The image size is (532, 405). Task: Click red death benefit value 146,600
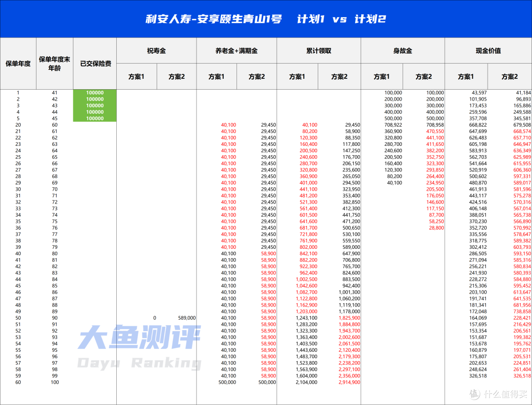tap(435, 202)
